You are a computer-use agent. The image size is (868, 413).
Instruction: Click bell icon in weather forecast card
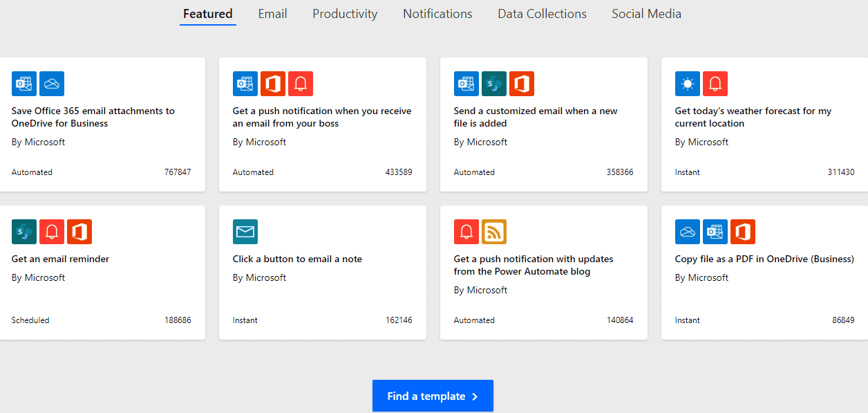(x=715, y=84)
